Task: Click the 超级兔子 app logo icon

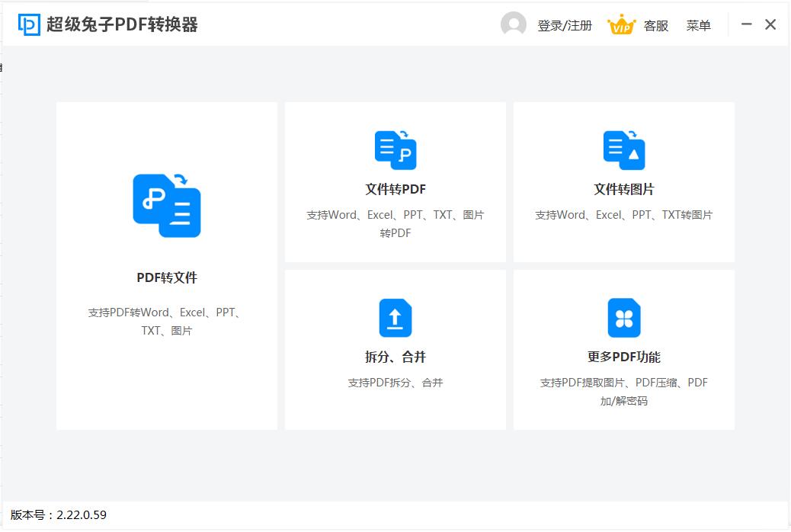Action: (27, 24)
